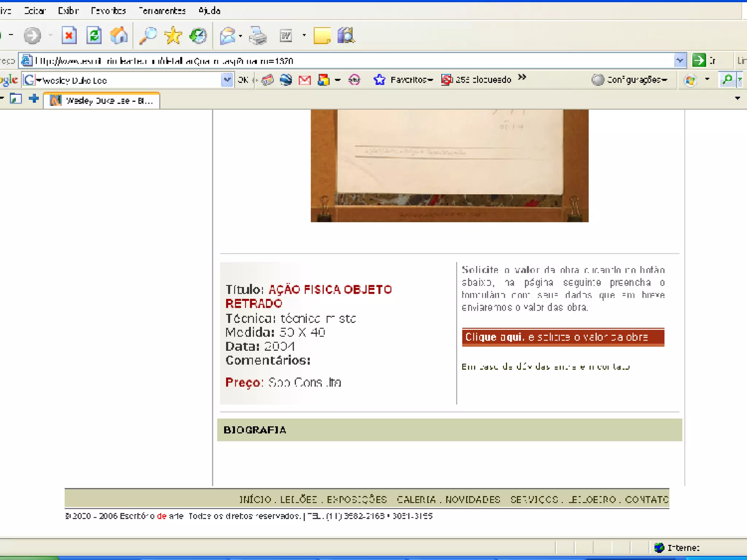Viewport: 747px width, 560px height.
Task: Click the artwork thumbnail image
Action: coord(449,165)
